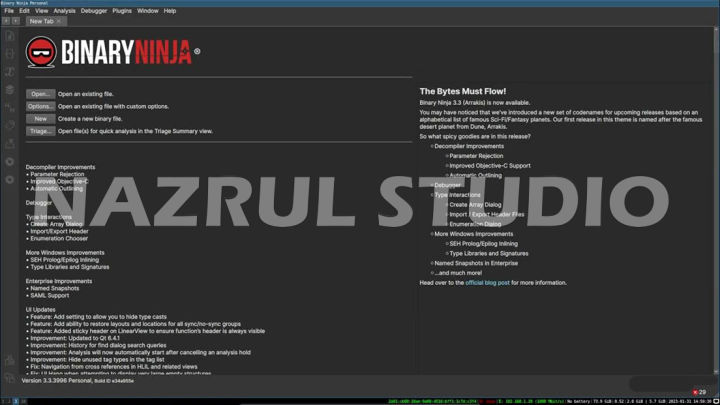720x405 pixels.
Task: Click "No battery" in the system status bar
Action: tap(579, 401)
